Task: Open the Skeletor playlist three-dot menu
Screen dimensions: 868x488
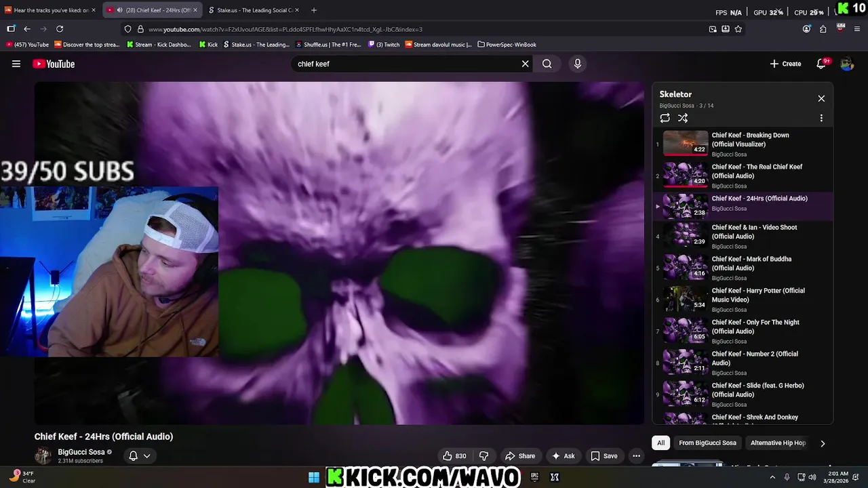Action: pyautogui.click(x=821, y=118)
